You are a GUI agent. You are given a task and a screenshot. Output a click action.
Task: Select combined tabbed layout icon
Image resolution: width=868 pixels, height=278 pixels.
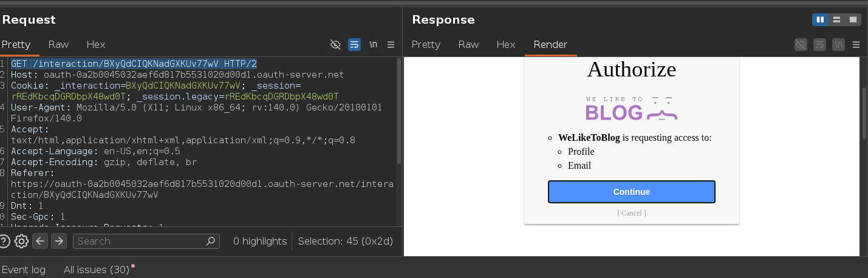click(853, 19)
